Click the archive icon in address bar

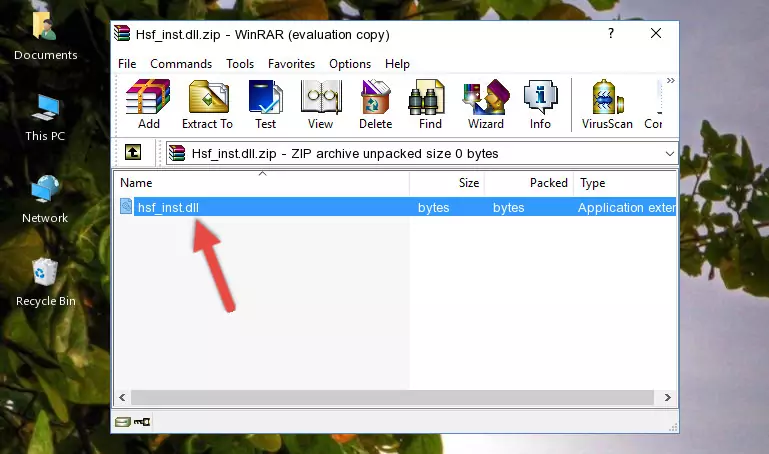point(177,153)
